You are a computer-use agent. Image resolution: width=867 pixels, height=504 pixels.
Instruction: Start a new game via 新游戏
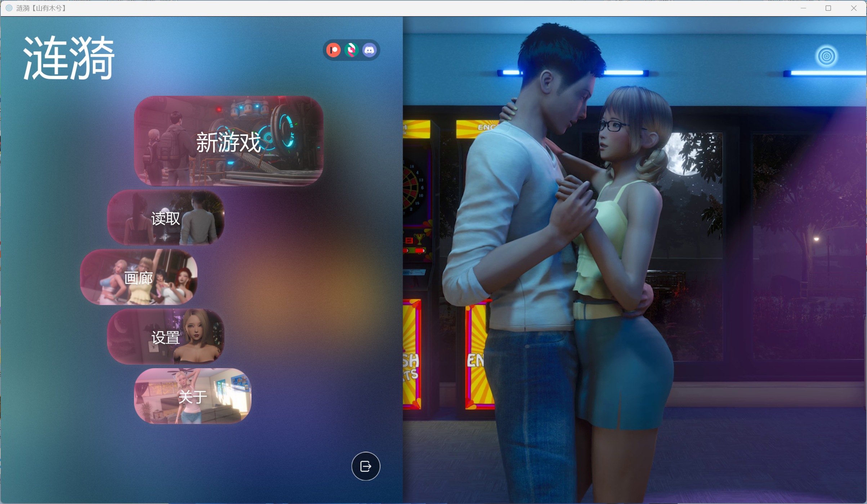click(228, 141)
